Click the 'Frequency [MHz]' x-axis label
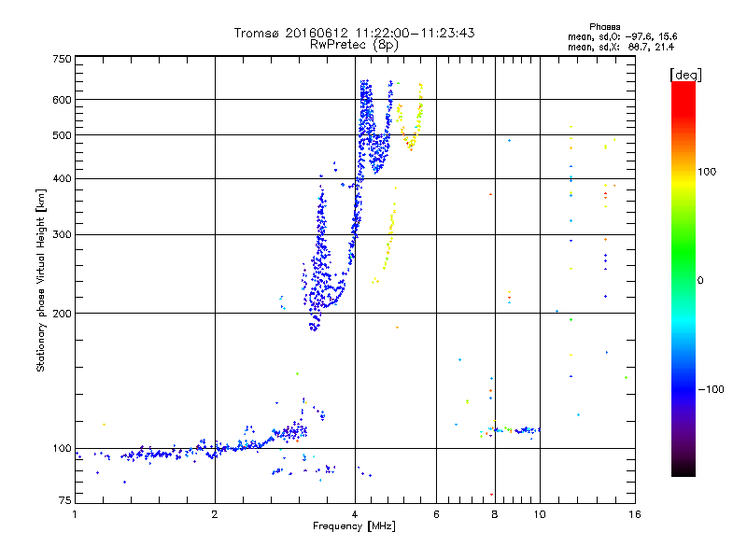747x560 pixels. tap(354, 526)
